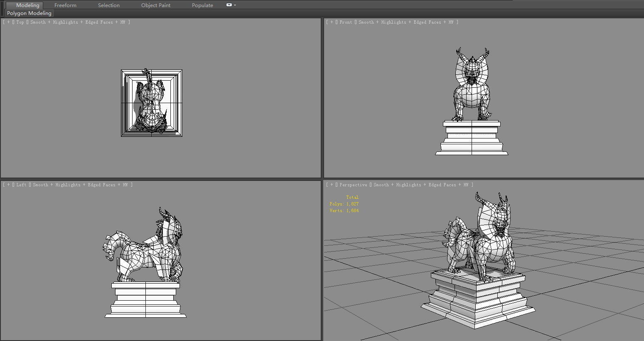Click the Left viewport view label

pos(21,185)
